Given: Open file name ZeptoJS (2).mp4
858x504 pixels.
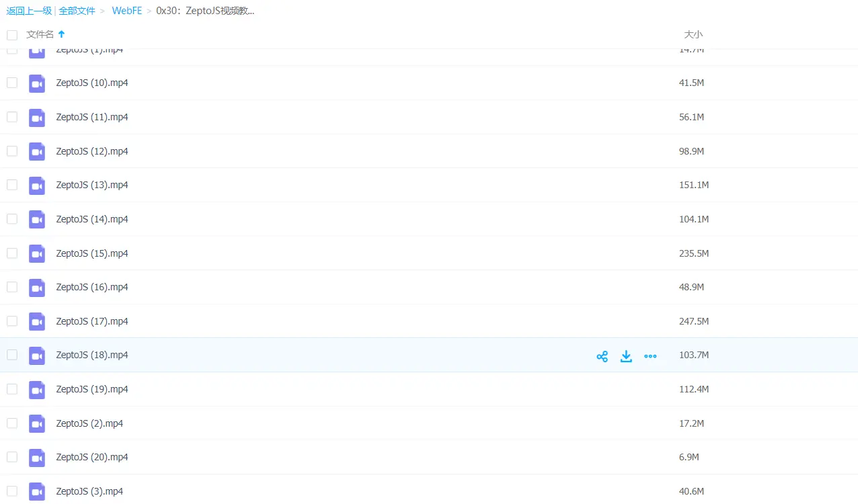Looking at the screenshot, I should tap(89, 423).
